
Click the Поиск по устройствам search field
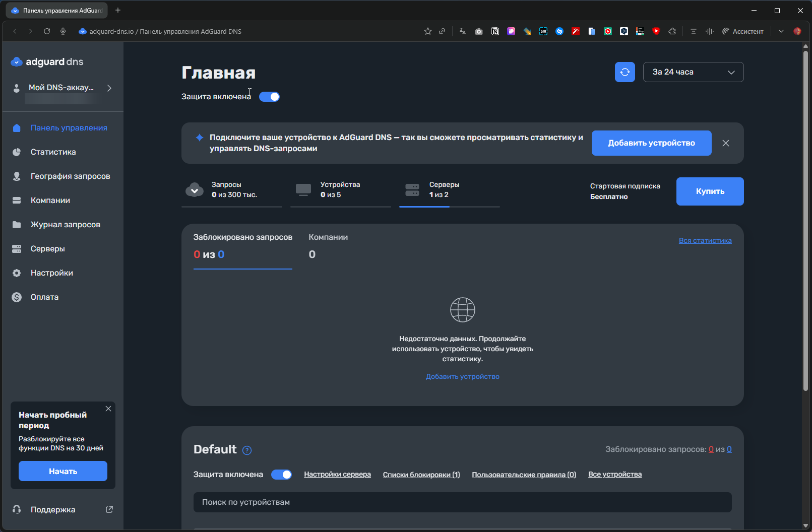click(462, 502)
